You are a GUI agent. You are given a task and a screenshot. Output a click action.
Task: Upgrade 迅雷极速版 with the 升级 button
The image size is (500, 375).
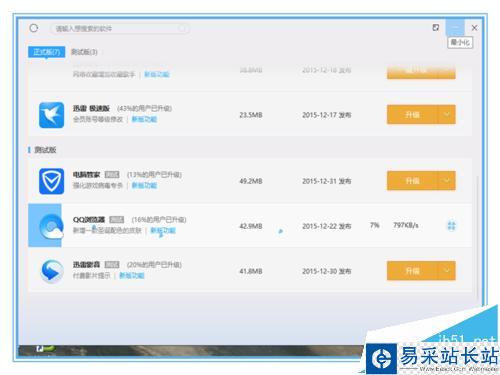tap(412, 115)
